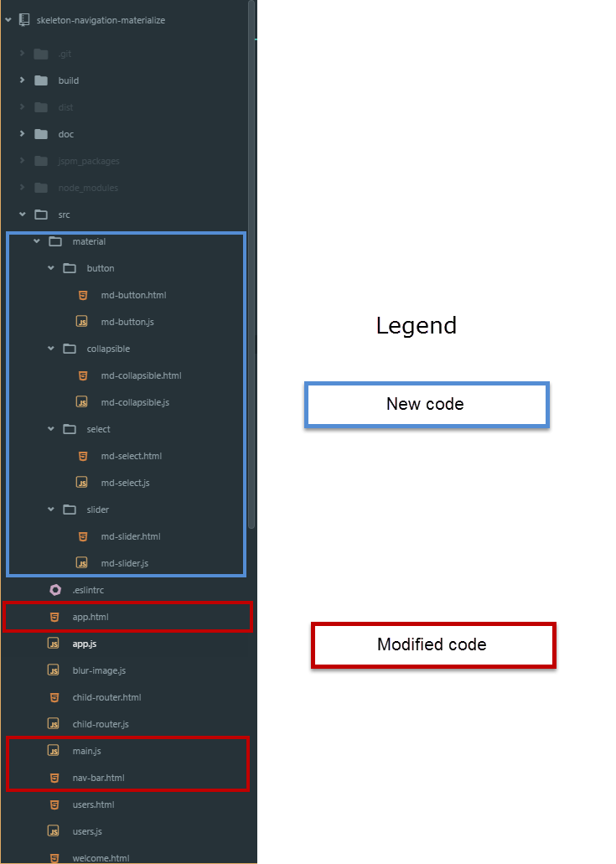Screen dimensions: 616x864
Task: Click the JS icon beside blur-image.js
Action: (54, 670)
